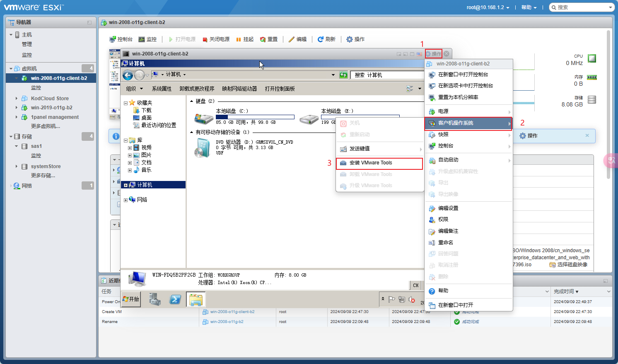Click the 编辑 pencil edit button

point(297,39)
